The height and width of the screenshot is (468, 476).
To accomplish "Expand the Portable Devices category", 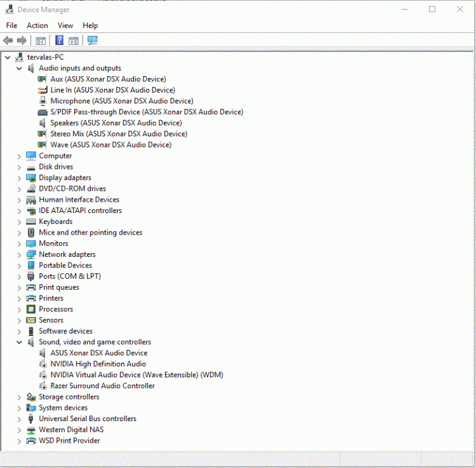I will tap(19, 266).
